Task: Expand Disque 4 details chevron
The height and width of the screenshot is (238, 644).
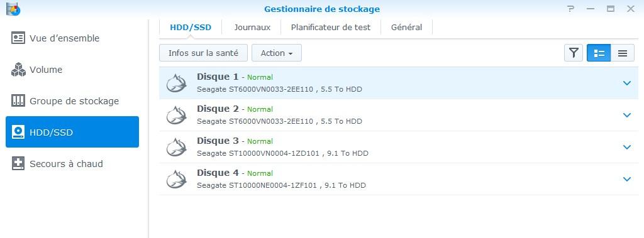Action: tap(627, 180)
